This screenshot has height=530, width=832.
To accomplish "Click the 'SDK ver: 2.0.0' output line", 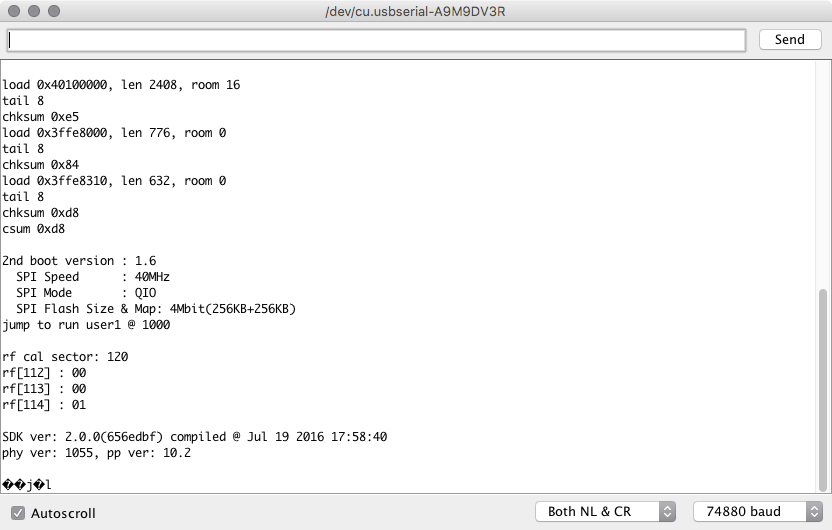I will (194, 437).
